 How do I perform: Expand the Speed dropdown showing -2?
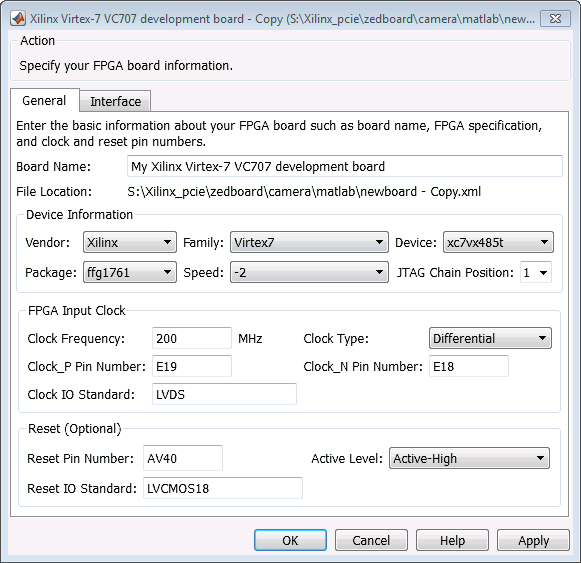[x=309, y=272]
